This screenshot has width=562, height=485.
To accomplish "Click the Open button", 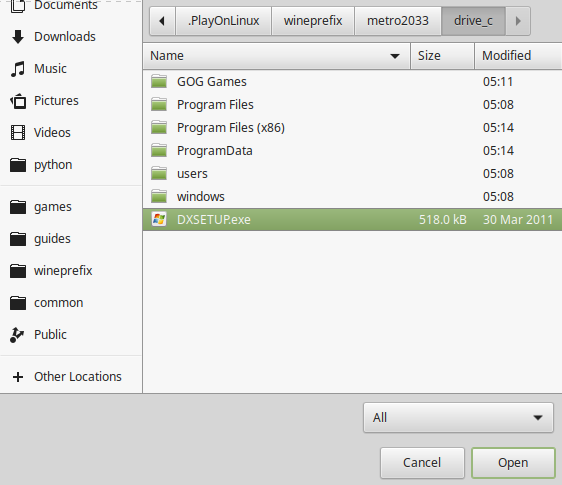I will tap(513, 463).
